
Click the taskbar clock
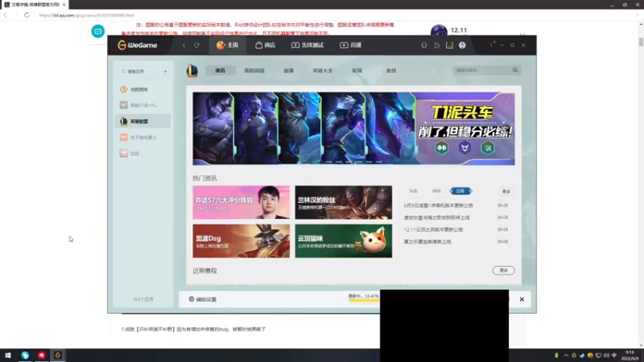coord(630,356)
